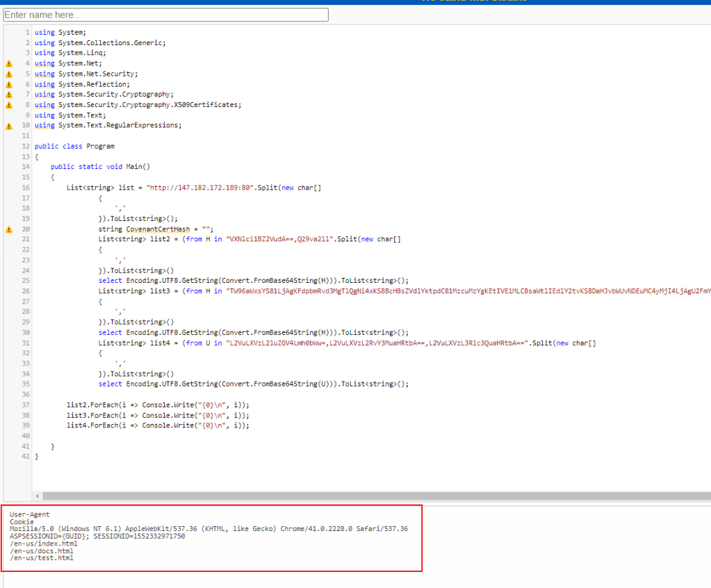Viewport: 711px width, 588px height.
Task: Click the /en-us/test.html output line
Action: [41, 558]
